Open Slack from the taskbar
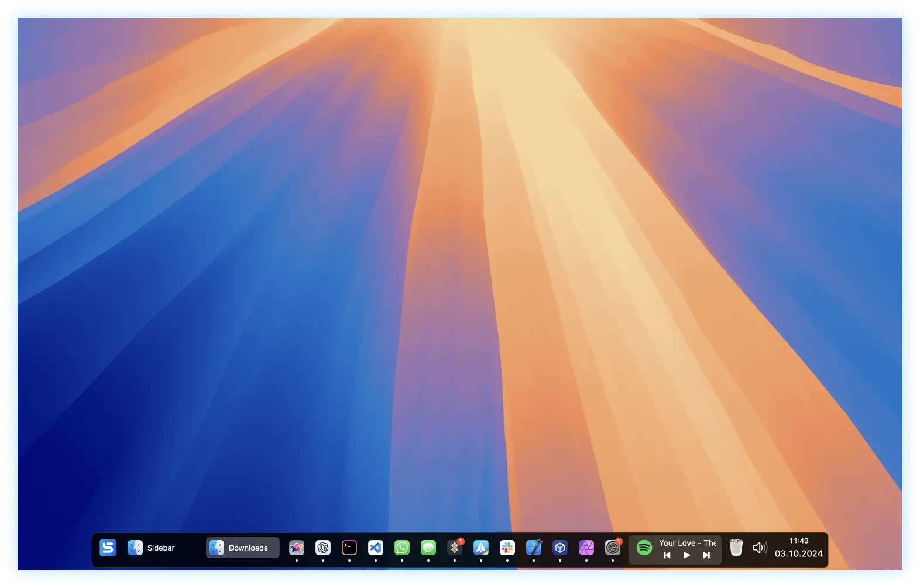The image size is (920, 588). click(x=507, y=548)
